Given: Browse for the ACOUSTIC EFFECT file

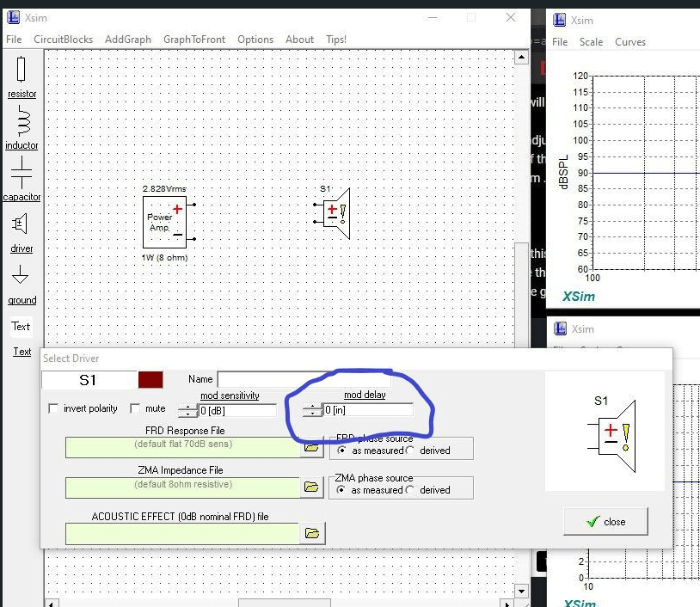Looking at the screenshot, I should point(311,533).
